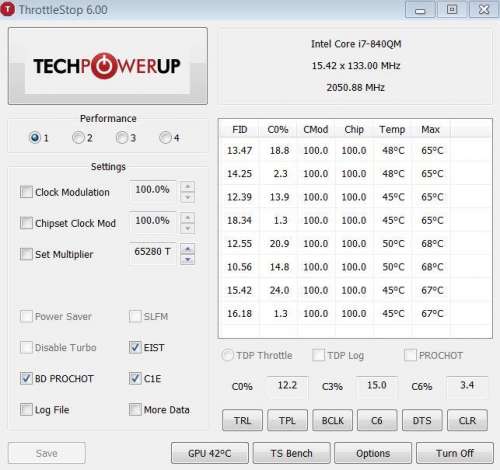Launch the TS Bench benchmark
Image resolution: width=500 pixels, height=470 pixels.
291,453
